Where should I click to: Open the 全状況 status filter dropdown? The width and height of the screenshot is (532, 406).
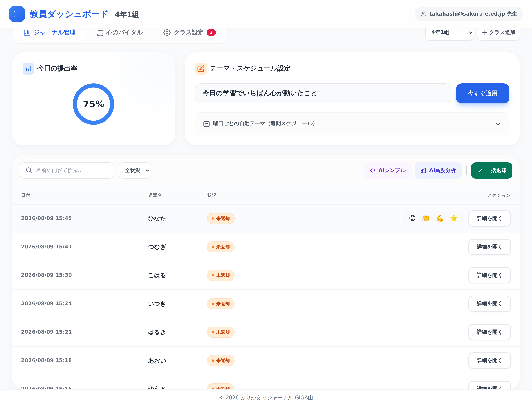(x=135, y=170)
